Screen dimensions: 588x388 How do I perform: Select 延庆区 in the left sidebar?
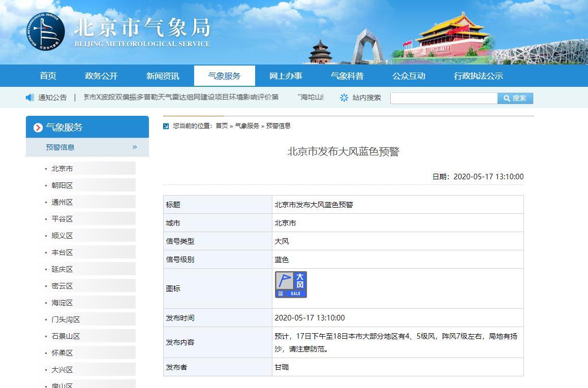coord(61,269)
